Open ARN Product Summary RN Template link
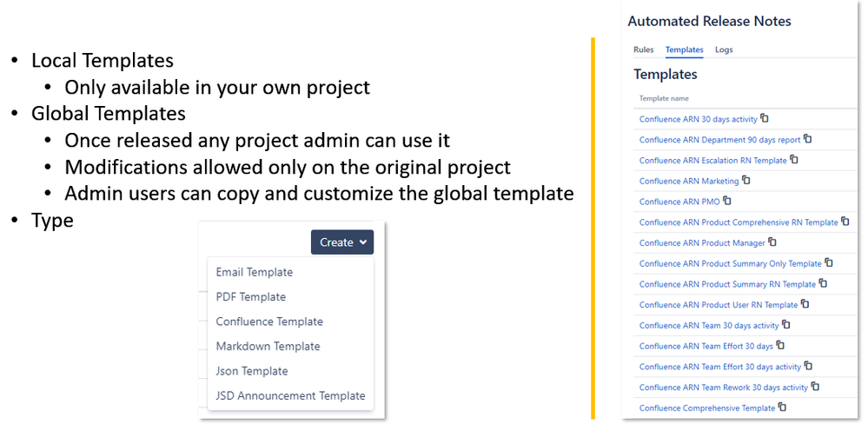This screenshot has height=424, width=868. (728, 284)
